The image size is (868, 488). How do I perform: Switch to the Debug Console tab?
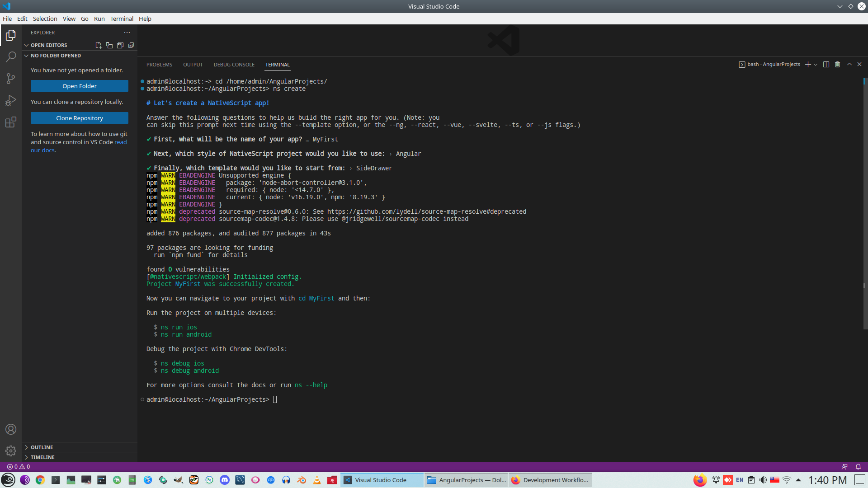[x=234, y=65]
